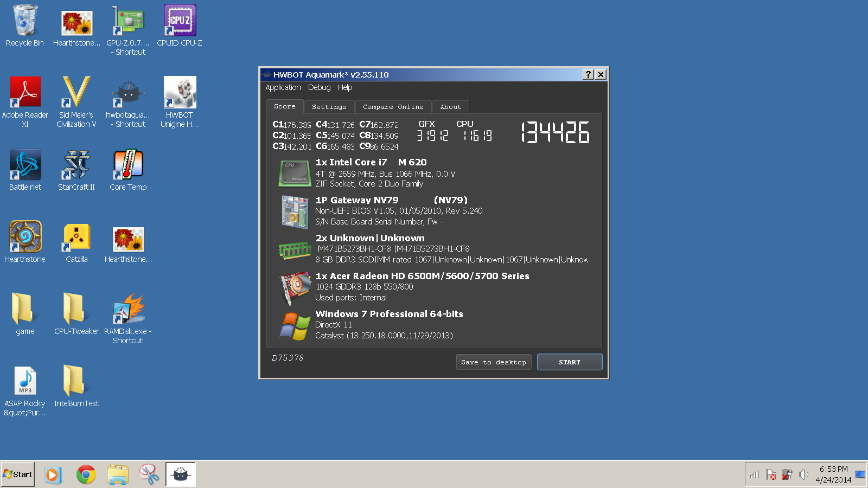Open the hwbotaquamark shortcut on the desktop

click(x=128, y=102)
